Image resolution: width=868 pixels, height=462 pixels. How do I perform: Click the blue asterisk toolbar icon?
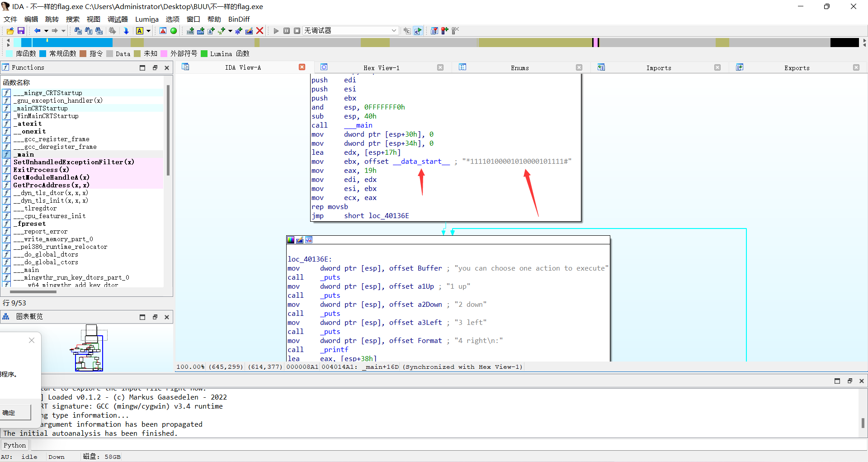coord(238,31)
